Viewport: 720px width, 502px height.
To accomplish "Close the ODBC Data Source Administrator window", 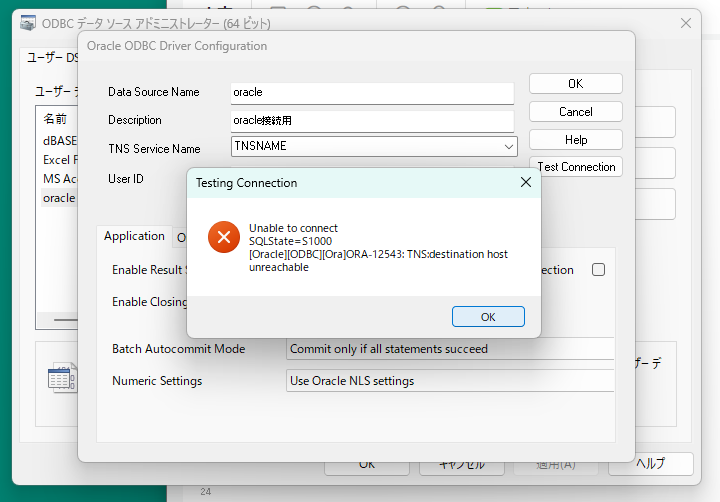I will tap(686, 23).
